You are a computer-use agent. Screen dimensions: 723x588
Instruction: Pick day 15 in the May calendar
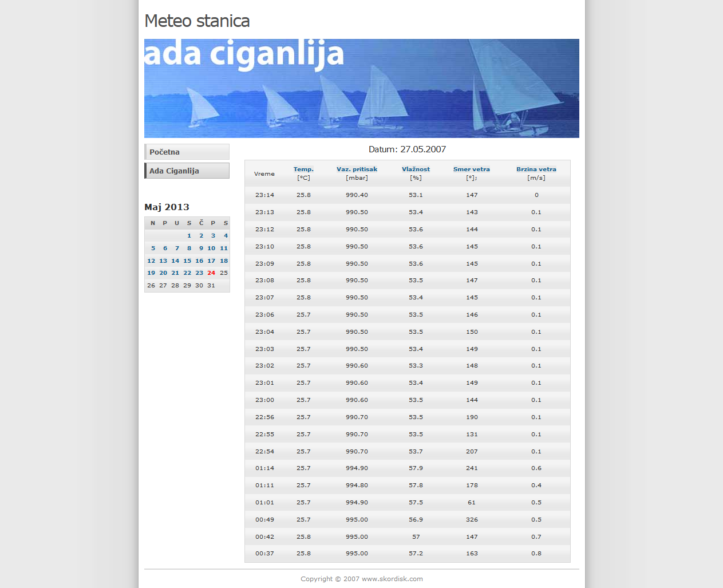click(187, 261)
